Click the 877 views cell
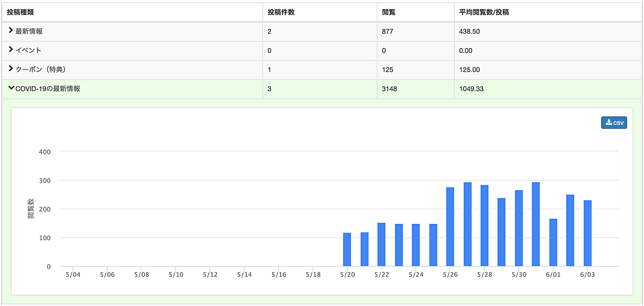This screenshot has height=306, width=644. coord(387,32)
